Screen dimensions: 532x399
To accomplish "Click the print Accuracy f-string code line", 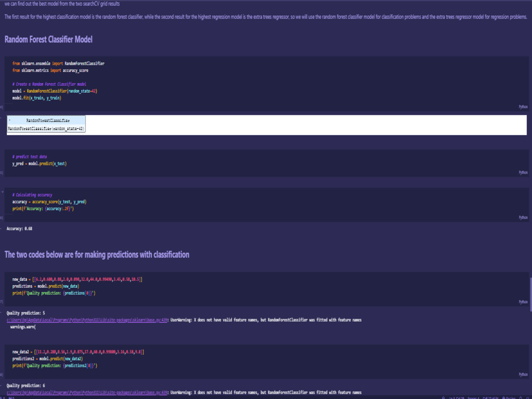I will [43, 209].
